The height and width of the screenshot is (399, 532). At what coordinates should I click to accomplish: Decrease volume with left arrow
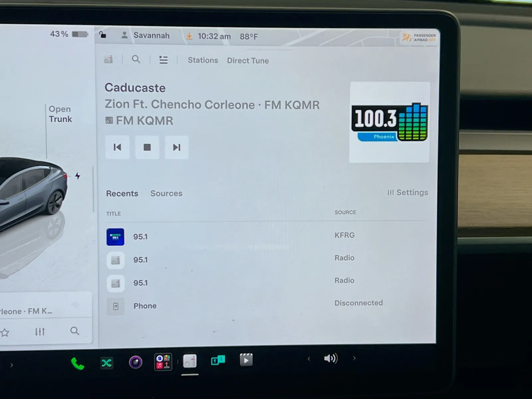point(309,358)
